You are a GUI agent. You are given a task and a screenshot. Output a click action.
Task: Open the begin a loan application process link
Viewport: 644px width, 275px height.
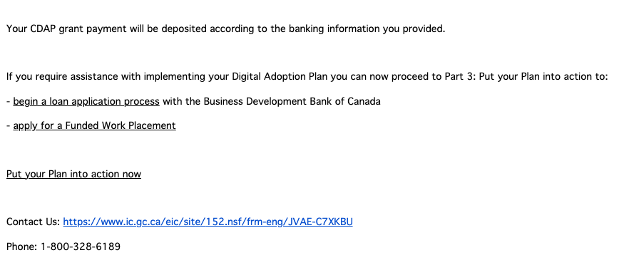click(86, 101)
